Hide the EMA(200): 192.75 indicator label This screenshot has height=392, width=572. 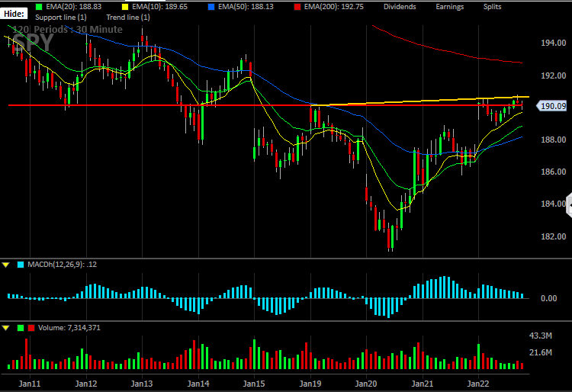point(334,7)
